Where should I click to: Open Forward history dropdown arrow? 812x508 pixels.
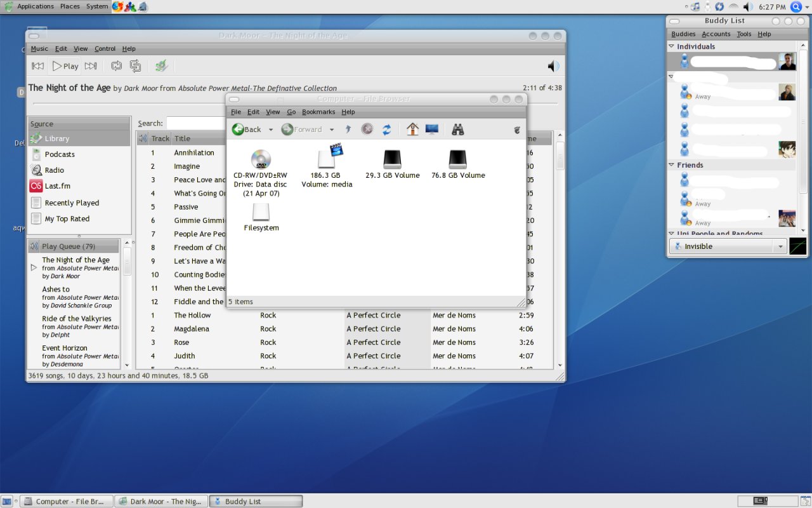click(x=332, y=130)
